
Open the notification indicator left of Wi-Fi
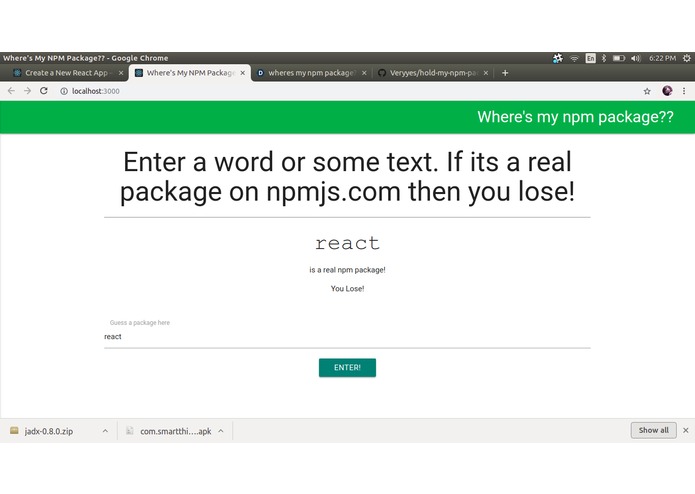pyautogui.click(x=558, y=58)
